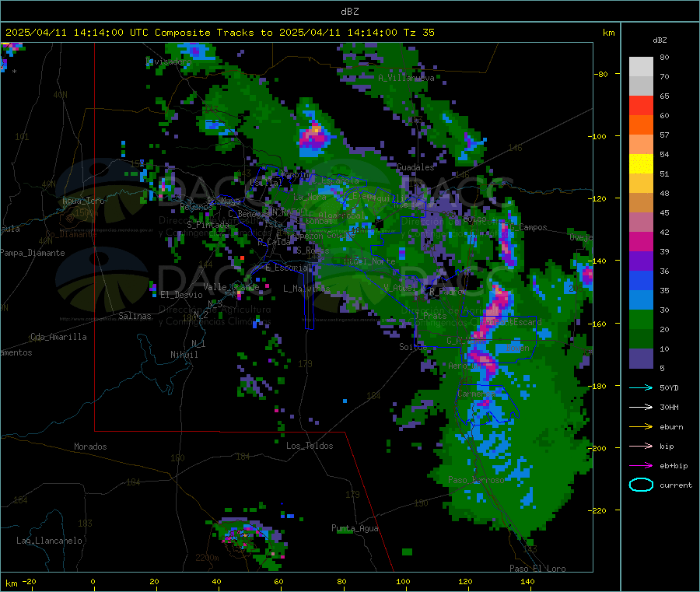
Task: Click the '140' tick on bottom axis
Action: [527, 581]
